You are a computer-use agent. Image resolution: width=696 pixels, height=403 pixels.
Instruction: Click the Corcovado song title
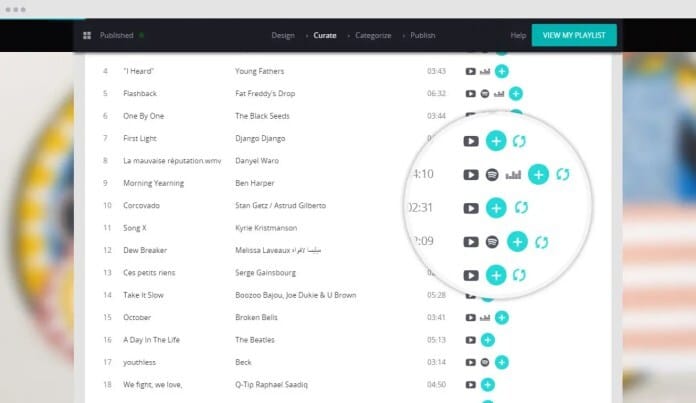click(x=141, y=205)
